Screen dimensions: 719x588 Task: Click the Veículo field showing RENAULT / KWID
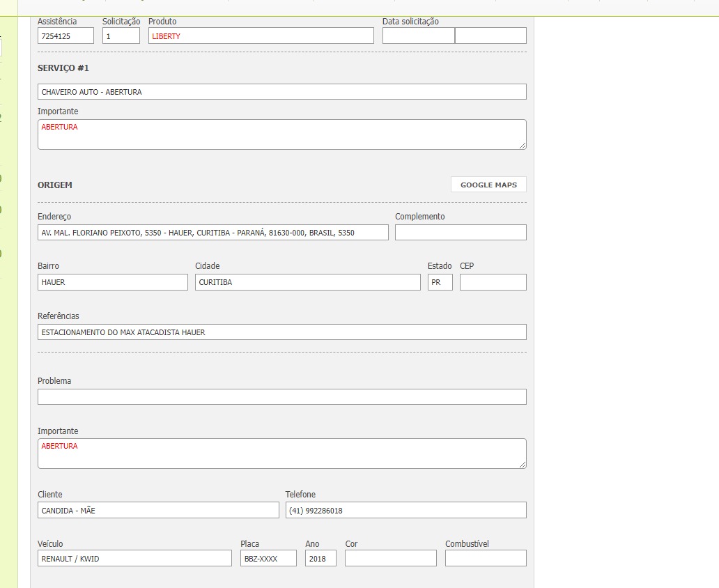[134, 558]
